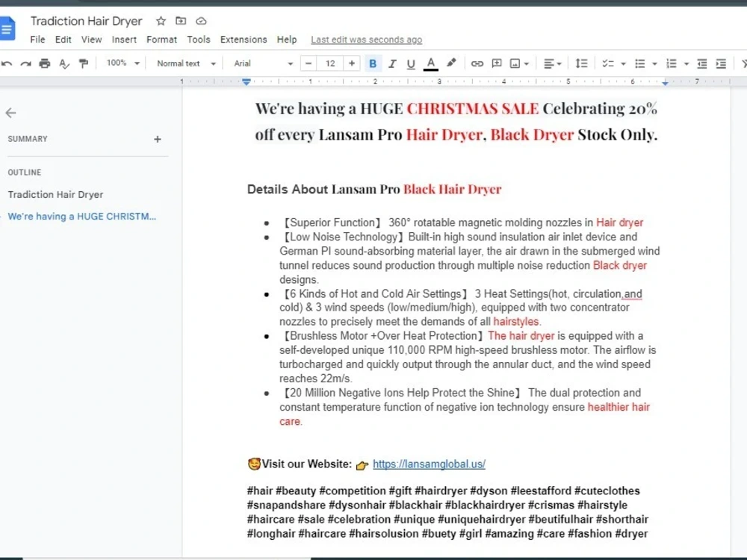Open bulleted list options arrow
The width and height of the screenshot is (747, 560).
[x=654, y=63]
